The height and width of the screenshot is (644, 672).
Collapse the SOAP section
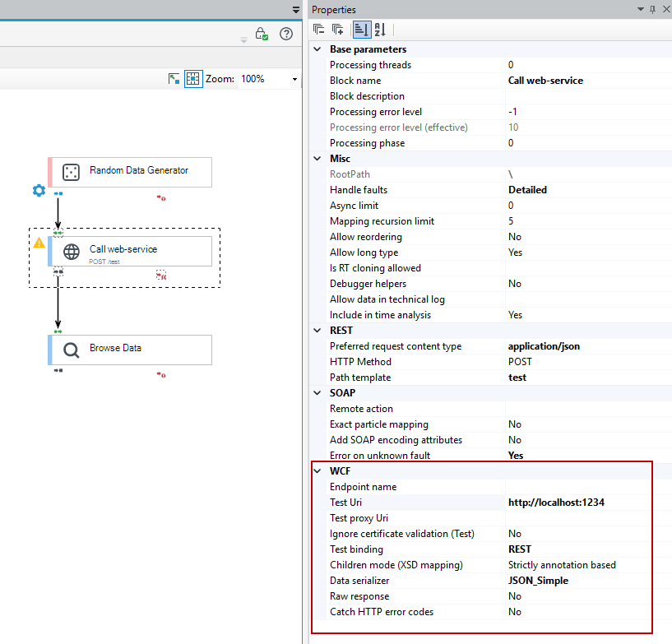click(x=317, y=393)
